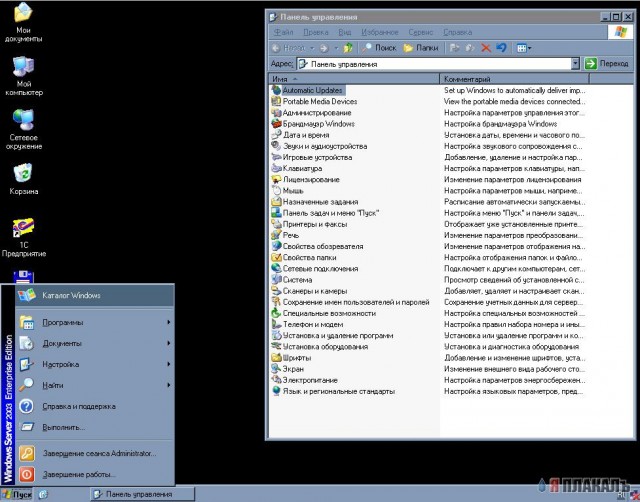640x502 pixels.
Task: Sort by Имя column header
Action: pos(354,79)
